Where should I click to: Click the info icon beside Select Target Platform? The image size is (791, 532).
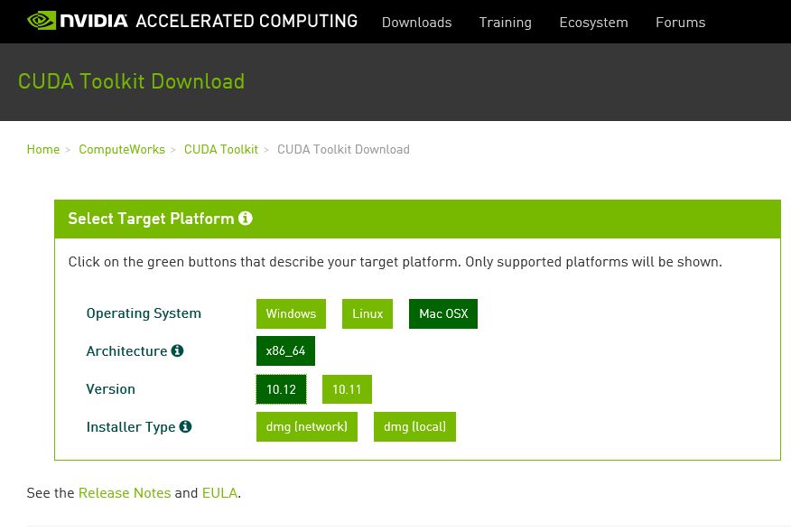pos(246,218)
